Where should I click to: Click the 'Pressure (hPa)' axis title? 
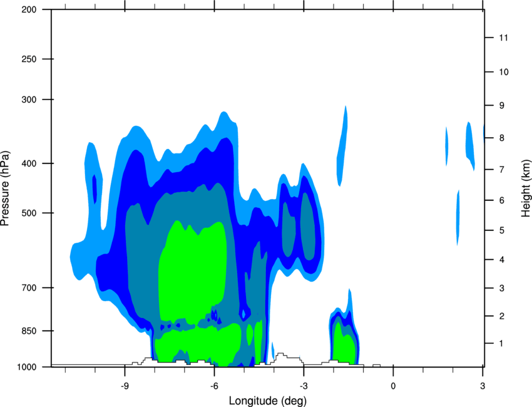(5, 188)
